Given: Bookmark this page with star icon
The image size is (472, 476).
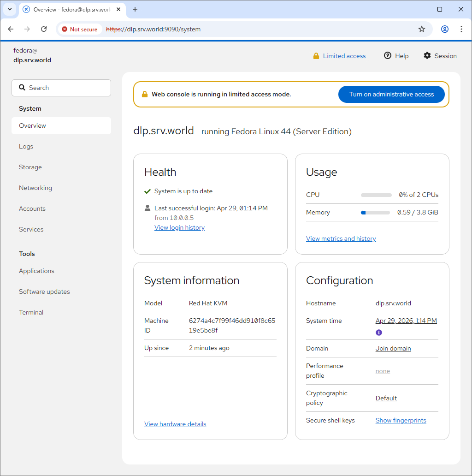Looking at the screenshot, I should point(422,29).
